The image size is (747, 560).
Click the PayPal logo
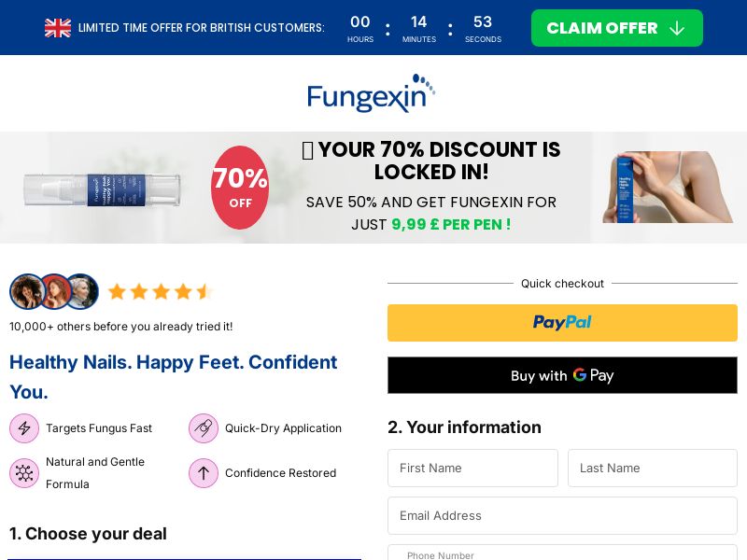562,322
